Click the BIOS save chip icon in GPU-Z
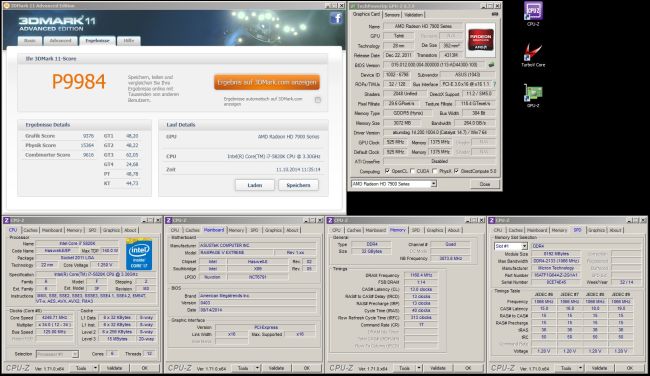 [x=492, y=65]
